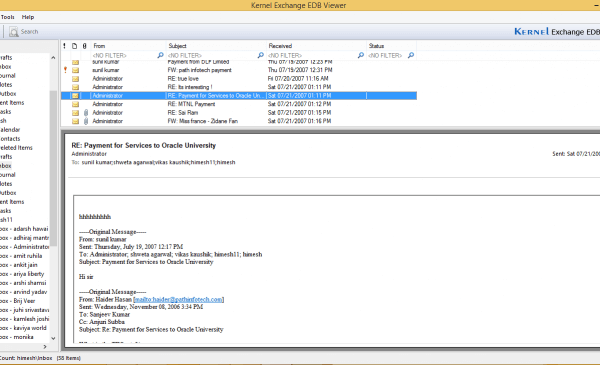This screenshot has height=365, width=600.
Task: Click attachment paperclip of FW: Miss france row
Action: (x=86, y=121)
